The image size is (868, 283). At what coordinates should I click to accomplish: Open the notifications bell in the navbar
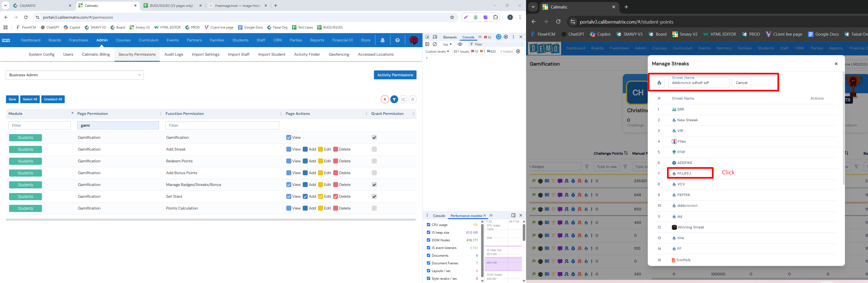coord(382,40)
